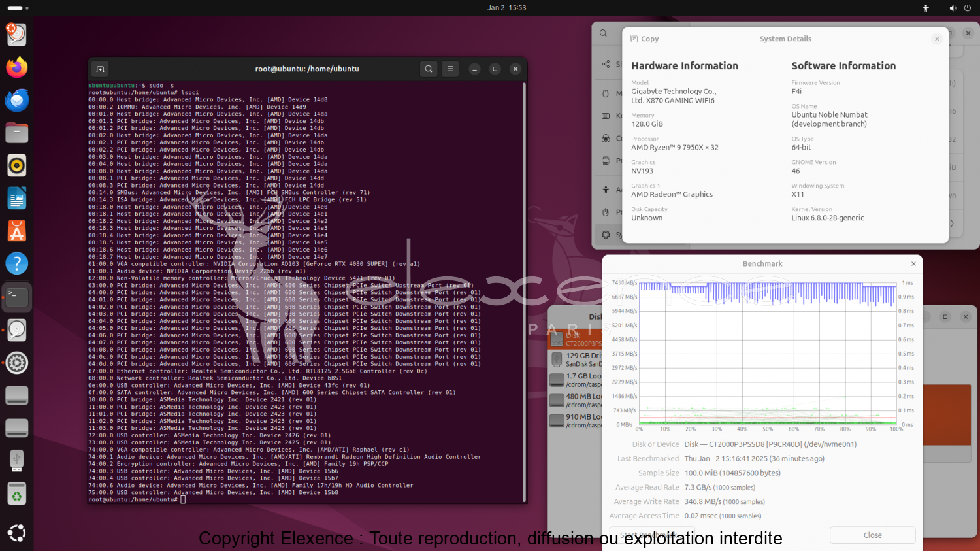Select the 129 GB SanDisk drive in Disks

coord(575,359)
